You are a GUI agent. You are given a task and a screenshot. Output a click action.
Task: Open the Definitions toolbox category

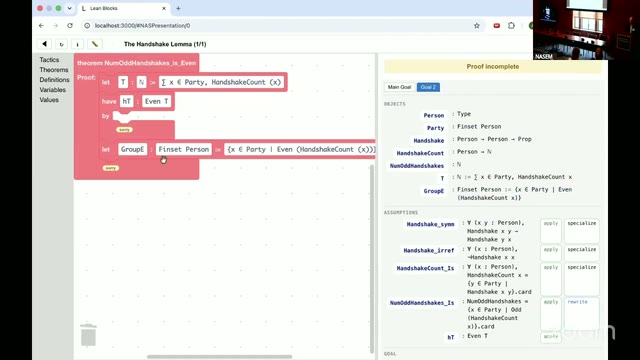click(x=54, y=80)
